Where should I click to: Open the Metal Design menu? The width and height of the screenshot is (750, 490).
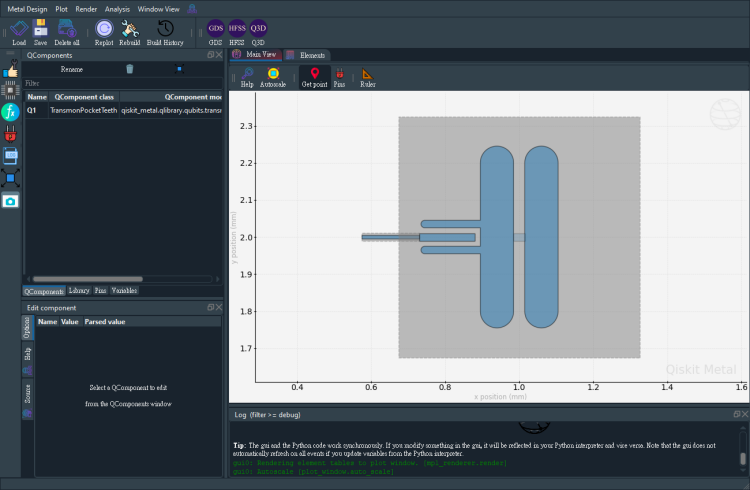click(27, 9)
